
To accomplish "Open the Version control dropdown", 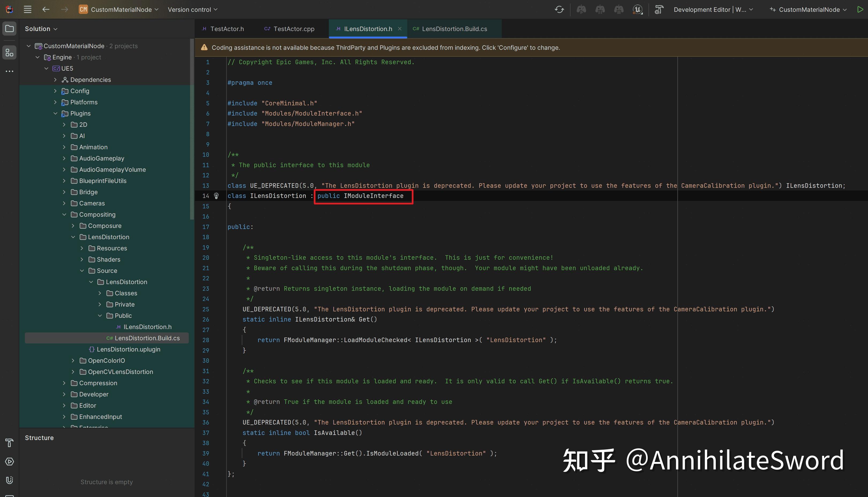I will tap(192, 10).
